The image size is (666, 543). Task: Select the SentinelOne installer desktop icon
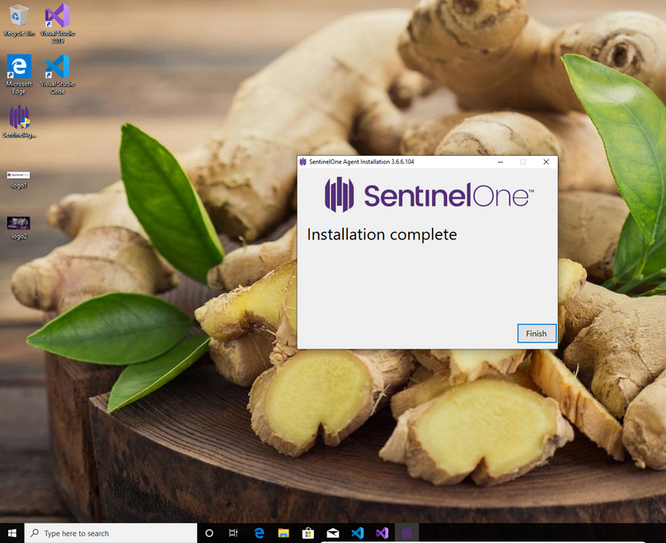(x=19, y=122)
